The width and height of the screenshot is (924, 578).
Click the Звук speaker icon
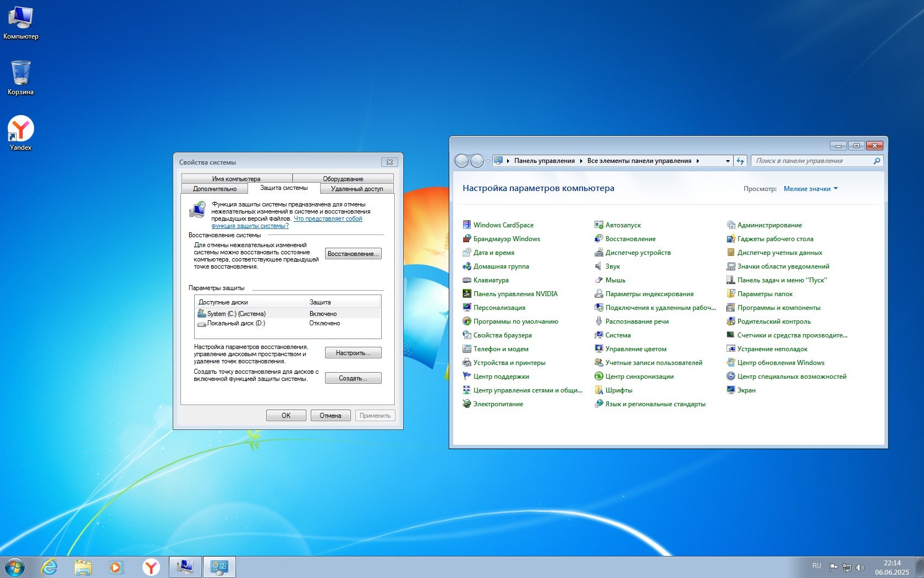click(x=598, y=266)
